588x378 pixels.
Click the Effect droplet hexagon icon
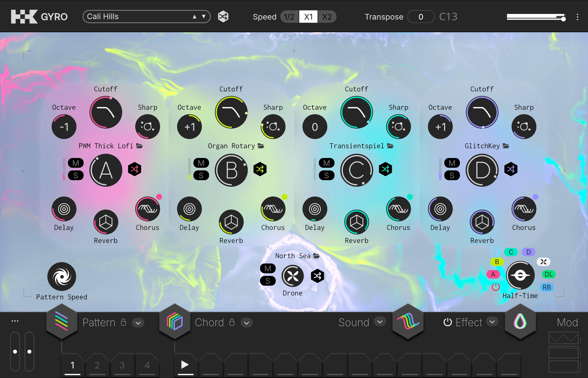coord(520,321)
